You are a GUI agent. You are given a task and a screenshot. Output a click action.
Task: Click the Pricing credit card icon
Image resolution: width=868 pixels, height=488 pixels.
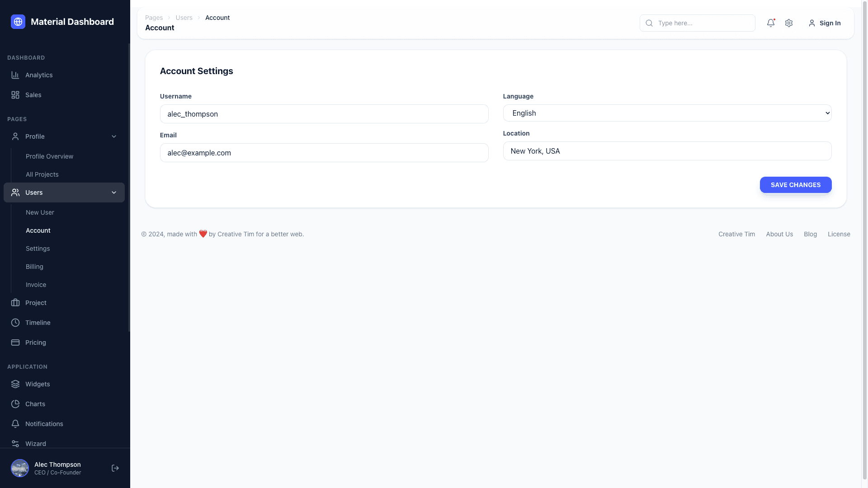(x=15, y=343)
